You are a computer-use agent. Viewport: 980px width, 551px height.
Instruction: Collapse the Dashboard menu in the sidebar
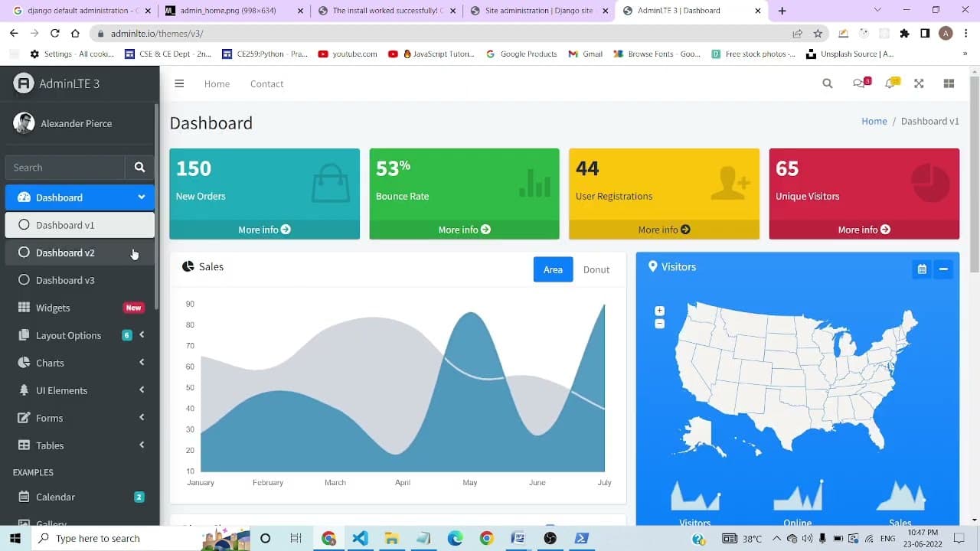click(80, 197)
